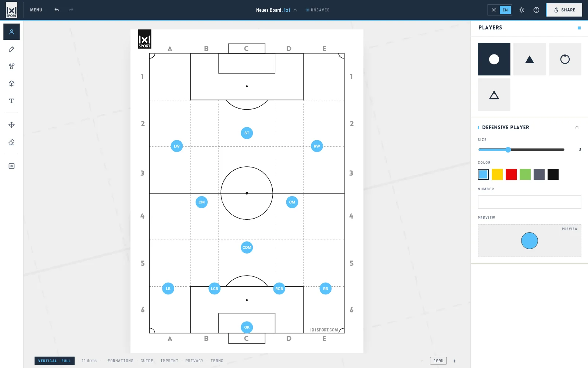Select the RCB player on the pitch
The image size is (588, 368).
[279, 289]
